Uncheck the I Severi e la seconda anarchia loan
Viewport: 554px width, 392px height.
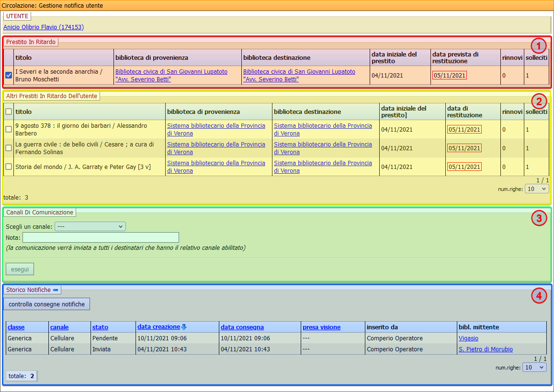tap(9, 75)
